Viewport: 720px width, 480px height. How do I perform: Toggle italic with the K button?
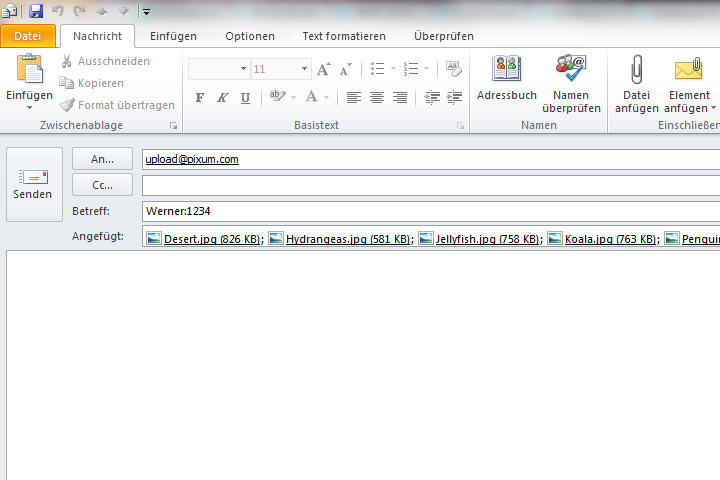[223, 97]
